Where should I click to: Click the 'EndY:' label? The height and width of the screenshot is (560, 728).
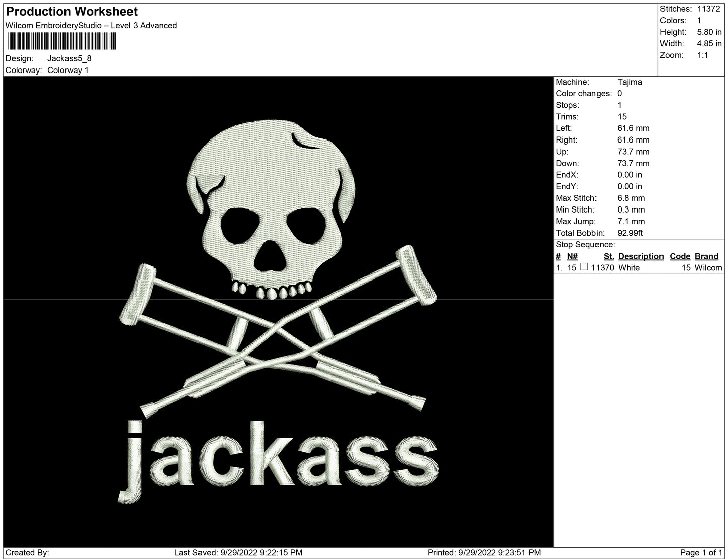567,186
